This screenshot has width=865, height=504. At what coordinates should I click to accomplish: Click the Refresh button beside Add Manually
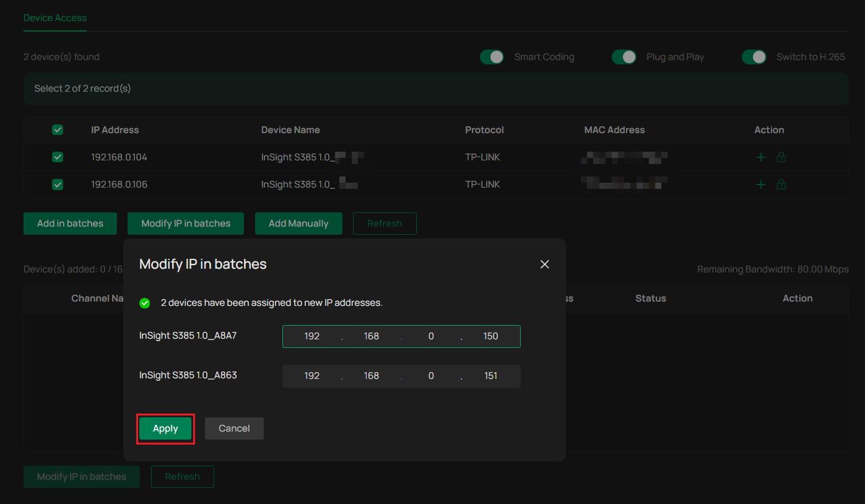pos(385,224)
